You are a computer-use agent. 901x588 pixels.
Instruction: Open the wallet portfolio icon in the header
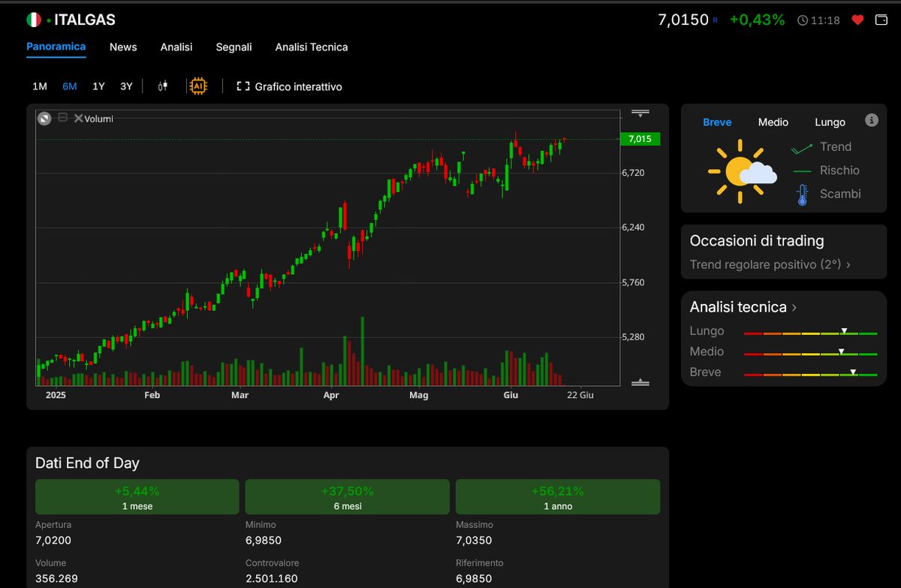[881, 20]
